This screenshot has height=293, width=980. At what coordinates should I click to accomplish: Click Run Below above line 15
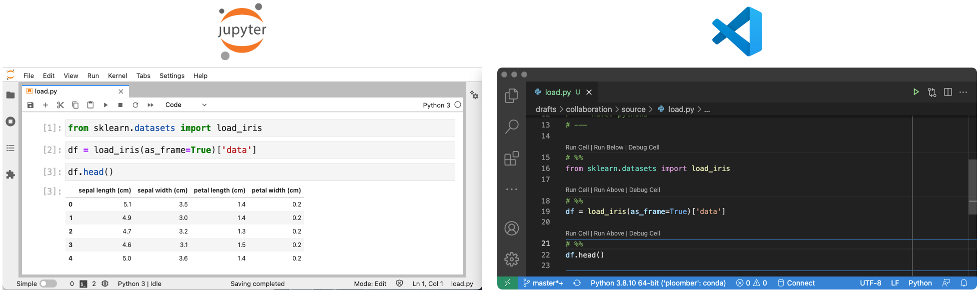click(608, 147)
